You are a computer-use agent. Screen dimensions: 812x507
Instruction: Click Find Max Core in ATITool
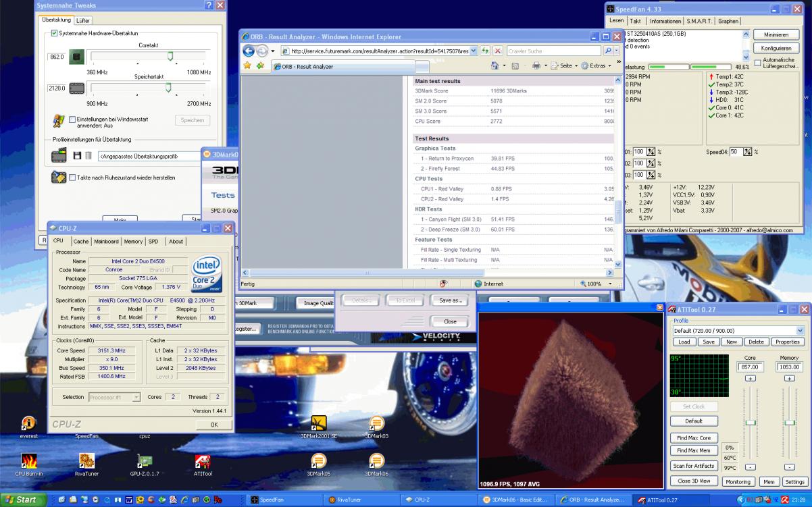click(x=694, y=438)
